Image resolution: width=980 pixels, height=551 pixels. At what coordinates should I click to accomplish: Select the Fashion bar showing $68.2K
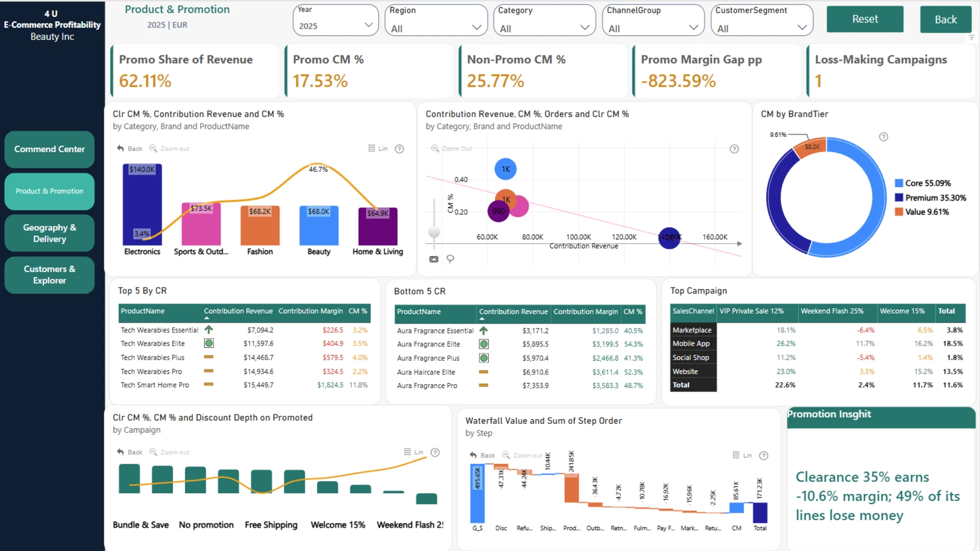260,225
